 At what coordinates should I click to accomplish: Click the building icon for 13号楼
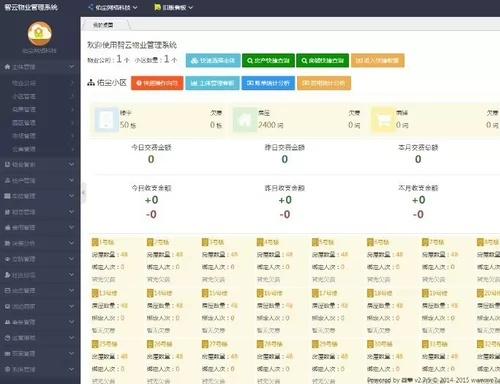(x=95, y=293)
